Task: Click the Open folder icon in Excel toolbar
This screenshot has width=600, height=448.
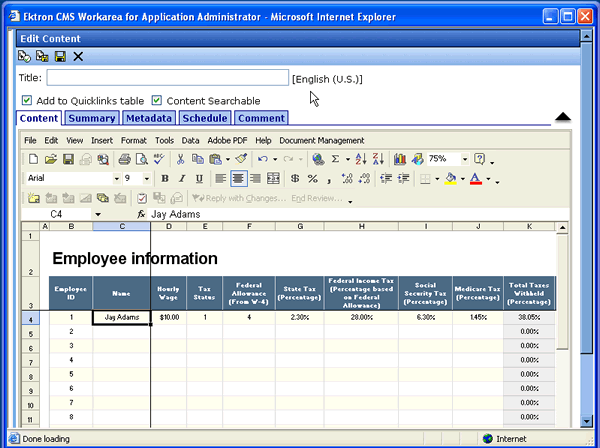Action: [x=51, y=159]
